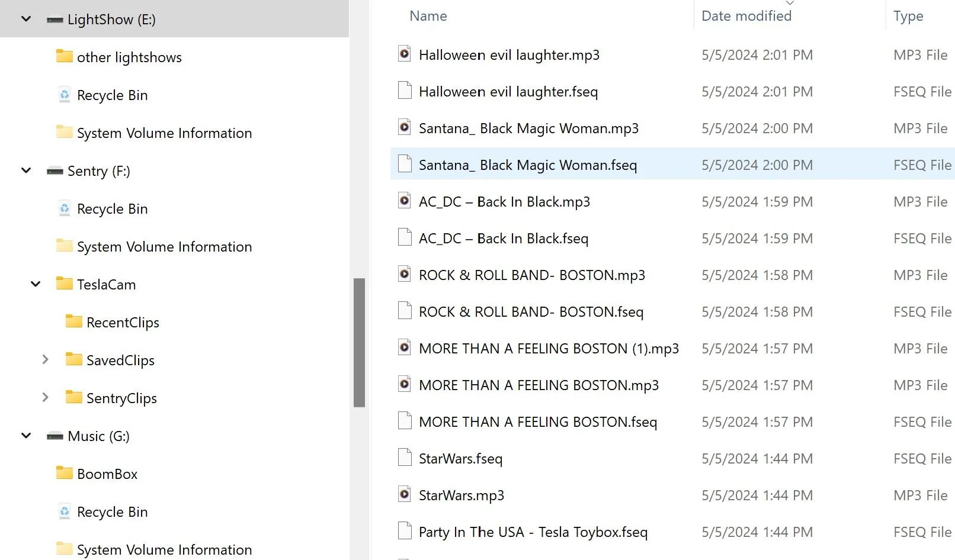
Task: Click the StarWars.fseq file icon
Action: [405, 458]
